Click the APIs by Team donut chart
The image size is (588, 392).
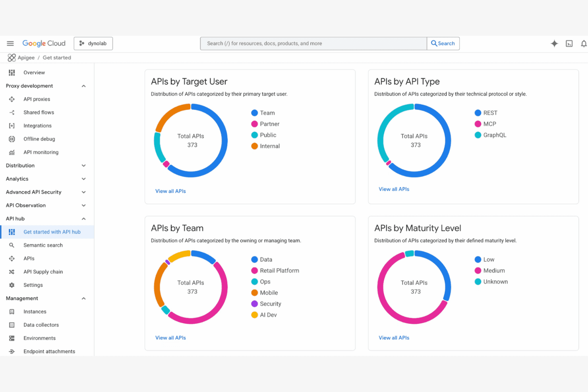[x=191, y=287]
